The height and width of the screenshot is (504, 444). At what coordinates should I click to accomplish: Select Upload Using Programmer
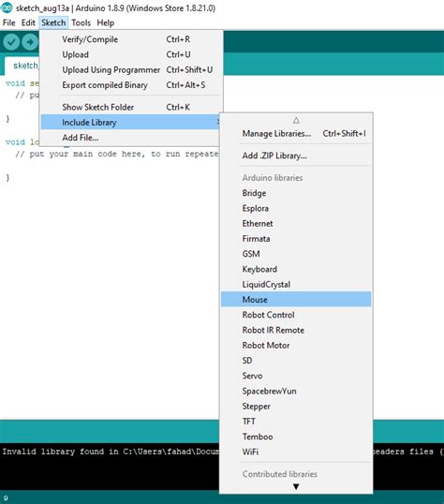pyautogui.click(x=131, y=69)
